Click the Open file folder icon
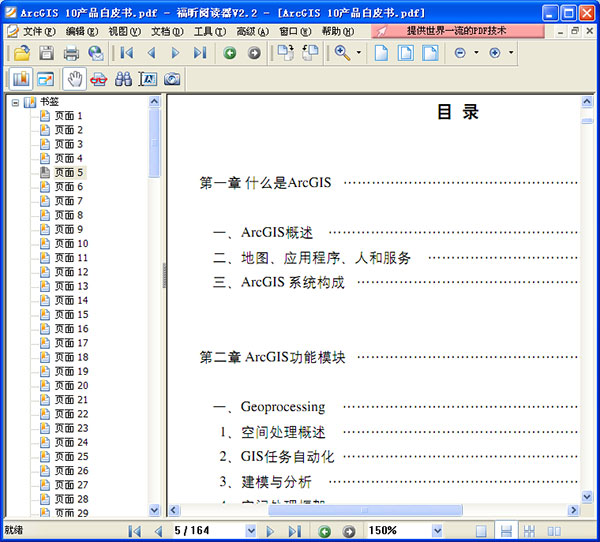The image size is (600, 542). pos(22,53)
